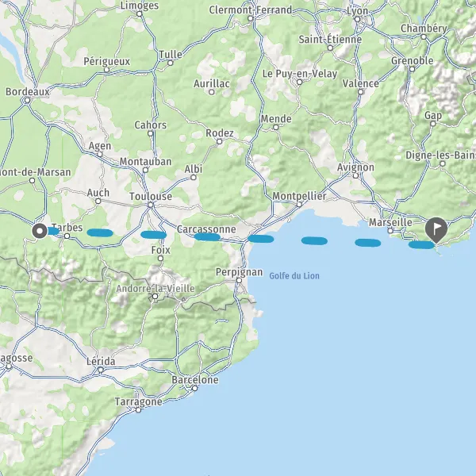
Task: Select the Lyon city marker
Action: 358,19
